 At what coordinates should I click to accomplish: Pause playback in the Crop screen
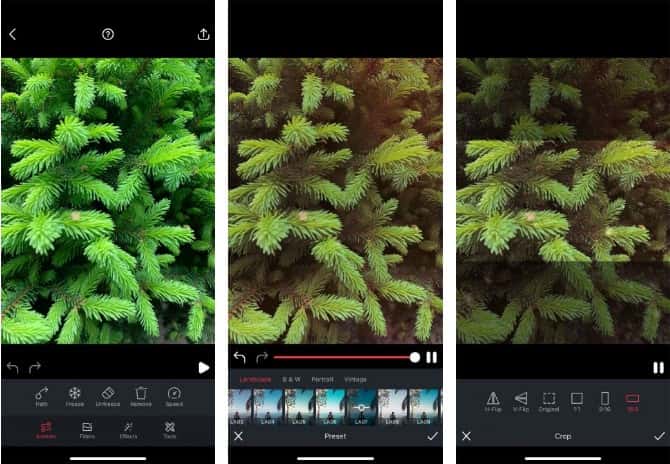[658, 367]
